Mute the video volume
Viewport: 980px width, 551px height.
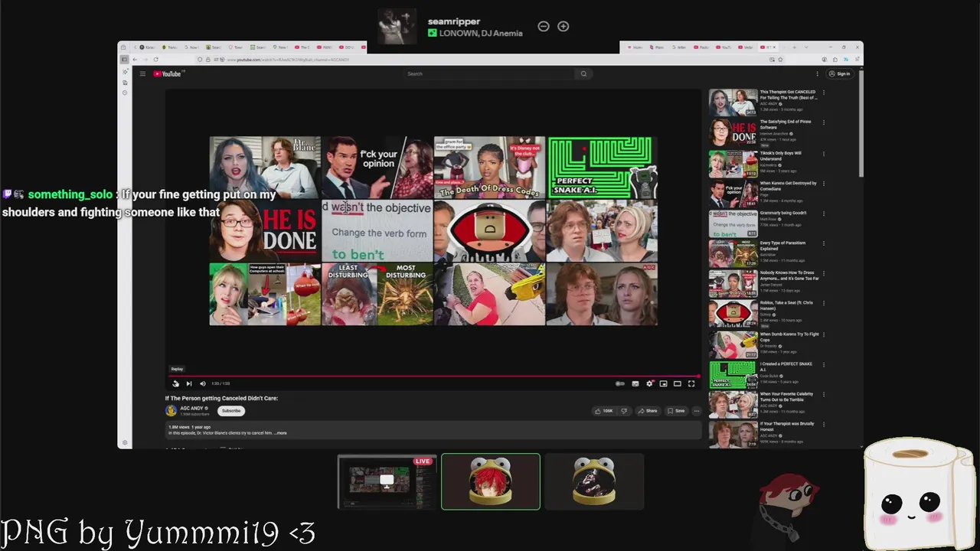pyautogui.click(x=203, y=383)
